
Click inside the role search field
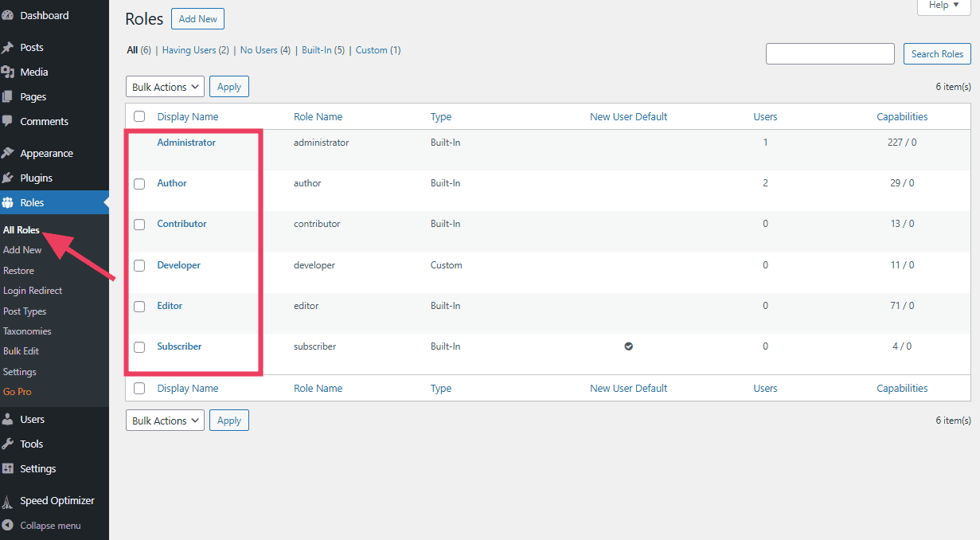coord(830,53)
